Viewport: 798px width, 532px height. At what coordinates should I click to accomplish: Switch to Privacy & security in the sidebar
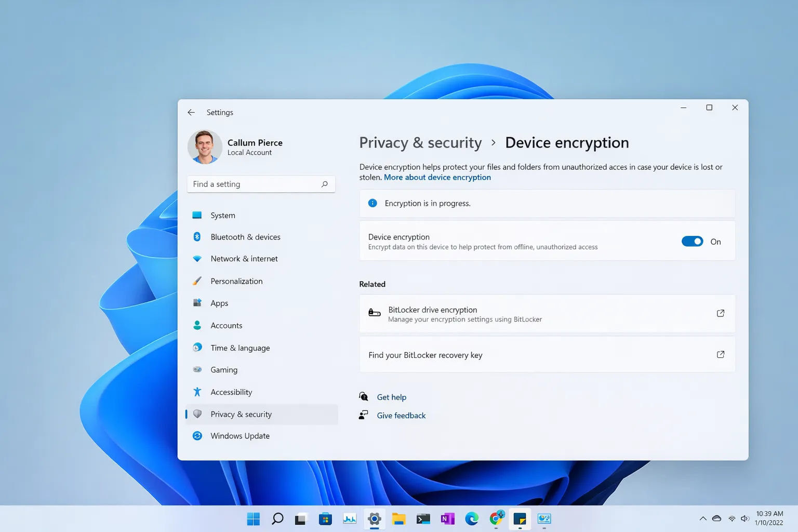click(241, 414)
